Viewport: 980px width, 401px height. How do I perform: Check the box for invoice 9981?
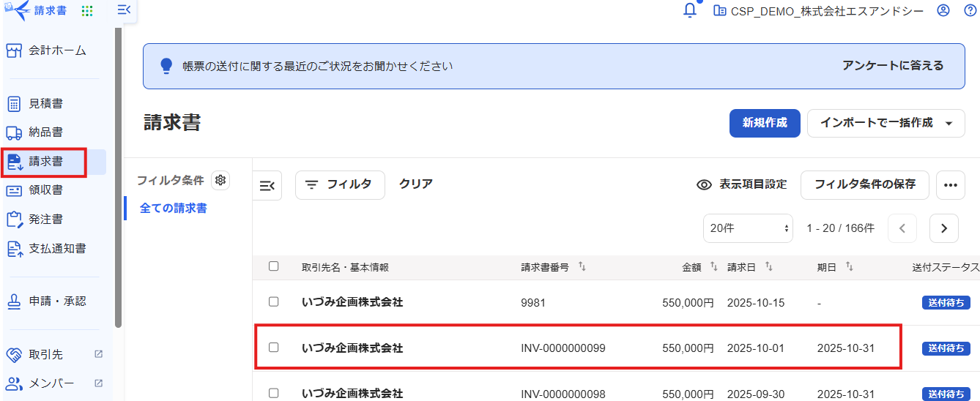274,301
